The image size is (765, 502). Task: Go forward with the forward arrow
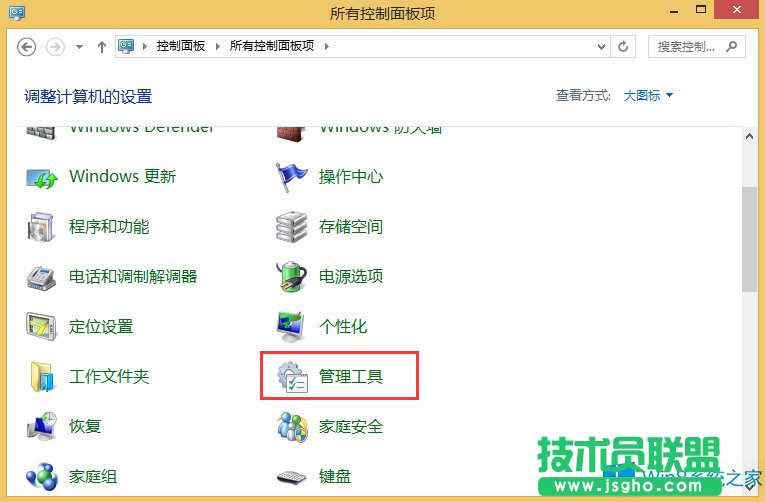pos(55,47)
